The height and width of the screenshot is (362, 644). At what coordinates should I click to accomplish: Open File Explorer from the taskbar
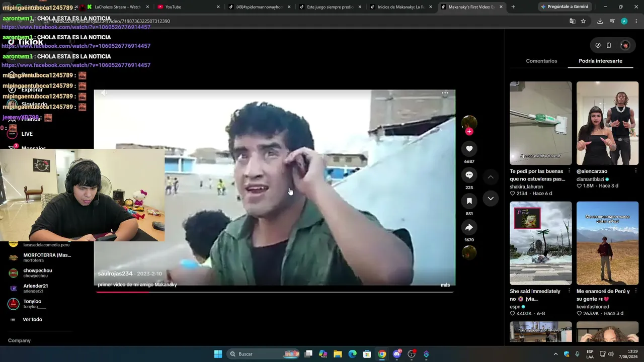[338, 354]
